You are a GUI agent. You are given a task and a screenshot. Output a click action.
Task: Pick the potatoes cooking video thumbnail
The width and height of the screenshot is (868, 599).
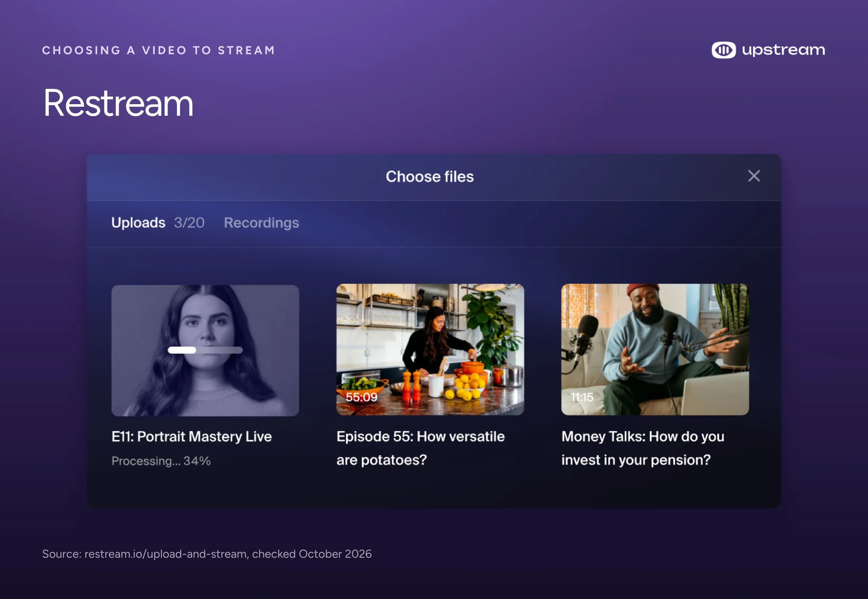[x=430, y=349]
